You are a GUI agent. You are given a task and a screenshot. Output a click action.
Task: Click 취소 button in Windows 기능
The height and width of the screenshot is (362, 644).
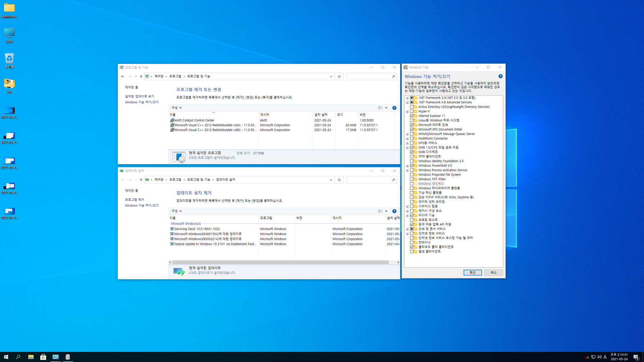tap(493, 273)
